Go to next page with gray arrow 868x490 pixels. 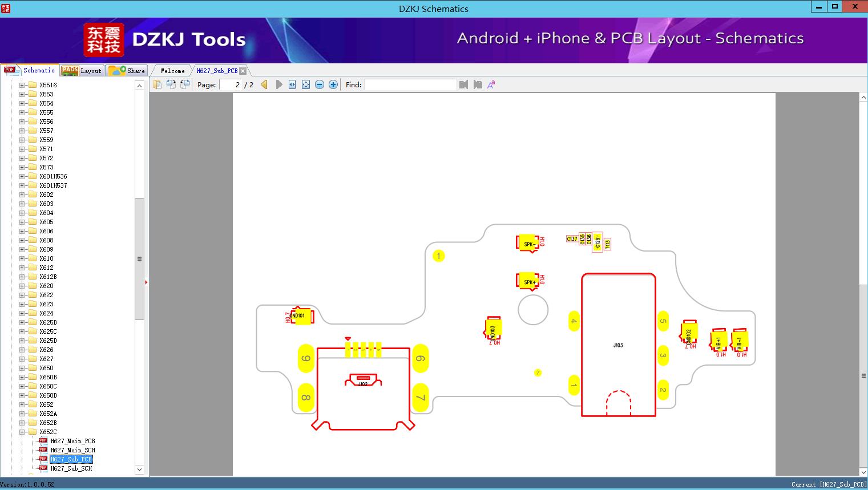pos(279,84)
